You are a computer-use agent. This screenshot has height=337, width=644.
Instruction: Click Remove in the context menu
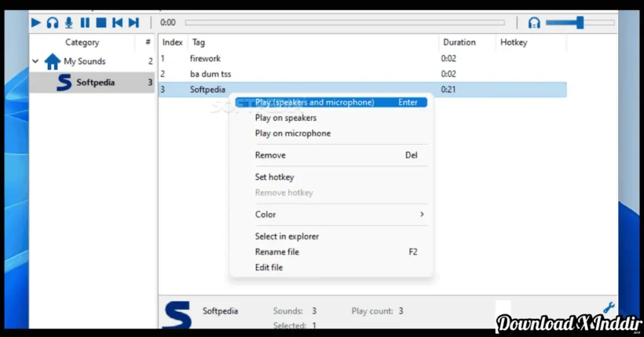pos(270,155)
